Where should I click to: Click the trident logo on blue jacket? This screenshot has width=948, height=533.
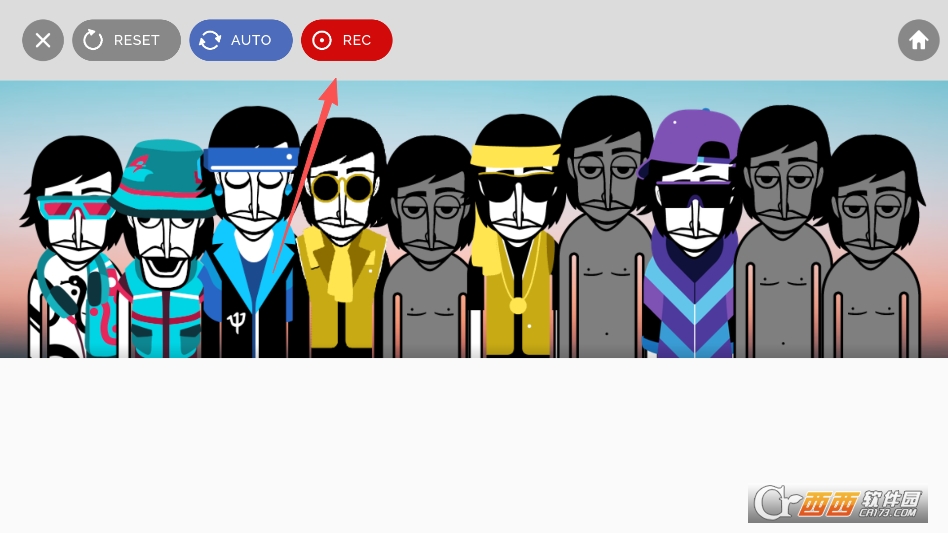[x=237, y=324]
